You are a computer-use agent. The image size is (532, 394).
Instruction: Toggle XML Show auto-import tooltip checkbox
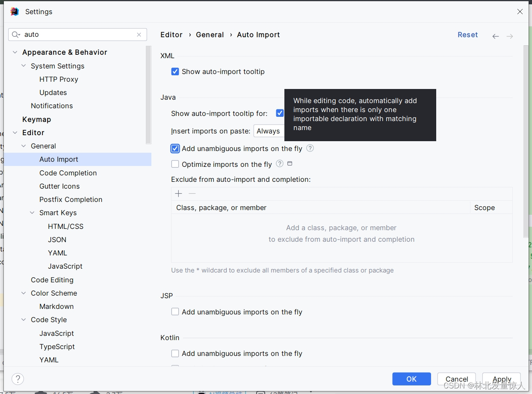coord(175,71)
